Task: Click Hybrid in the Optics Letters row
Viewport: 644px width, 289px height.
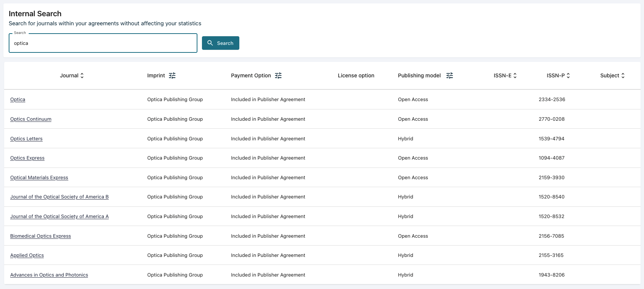Action: click(405, 139)
